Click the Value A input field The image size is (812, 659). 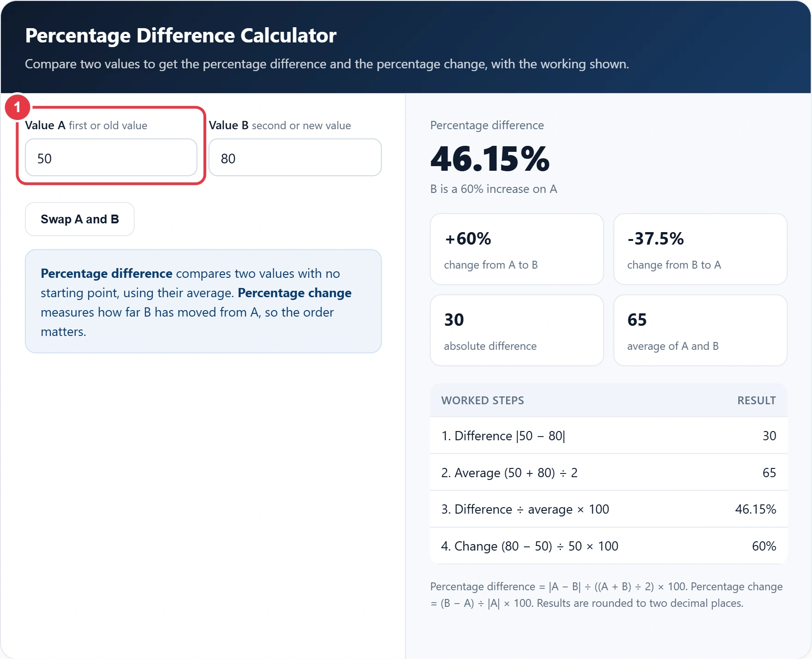click(x=111, y=157)
